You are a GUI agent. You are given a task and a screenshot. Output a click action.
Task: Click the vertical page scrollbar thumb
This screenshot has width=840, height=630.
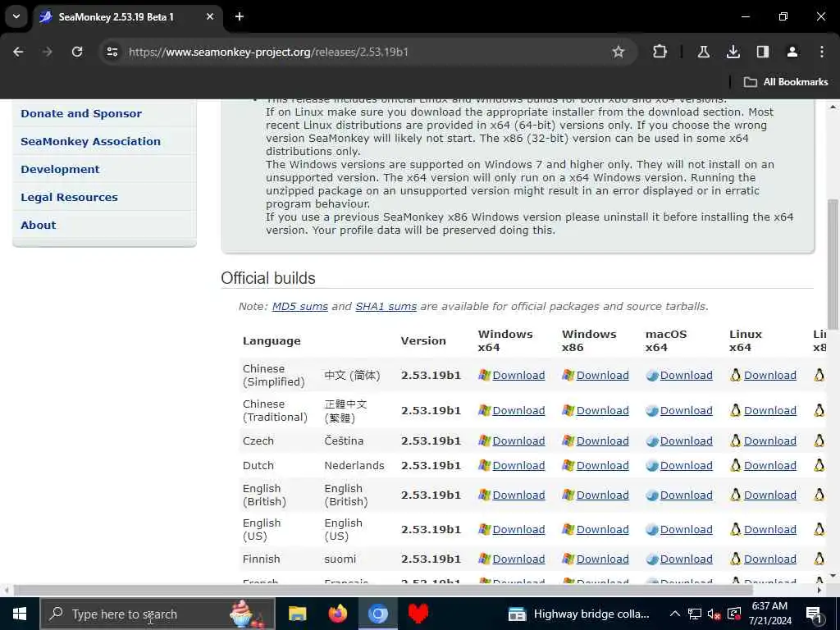coord(833,264)
